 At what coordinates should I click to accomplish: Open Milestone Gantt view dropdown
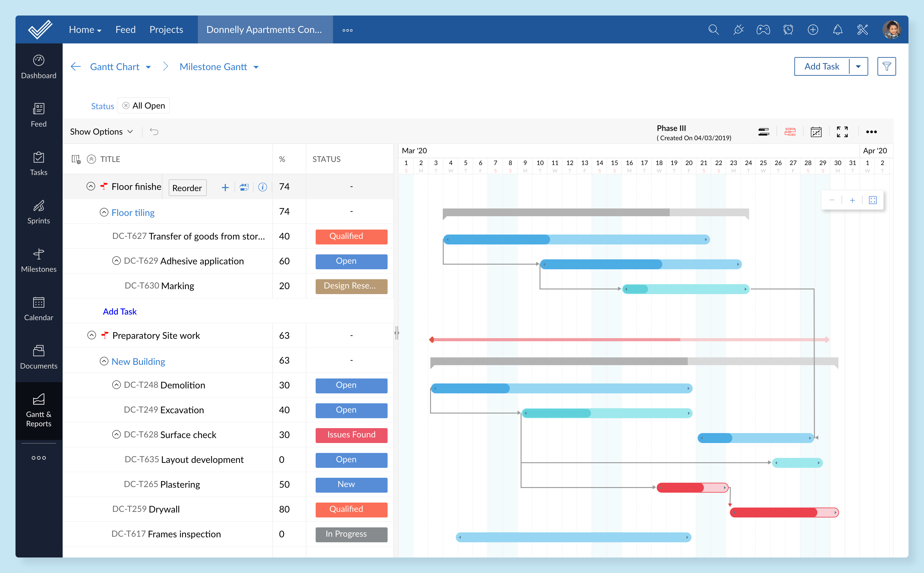click(256, 67)
